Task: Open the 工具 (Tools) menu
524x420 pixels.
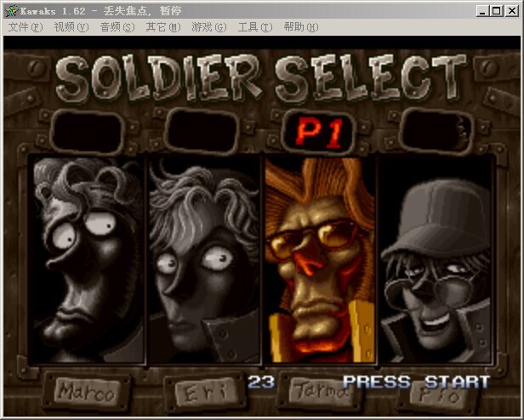Action: 254,27
